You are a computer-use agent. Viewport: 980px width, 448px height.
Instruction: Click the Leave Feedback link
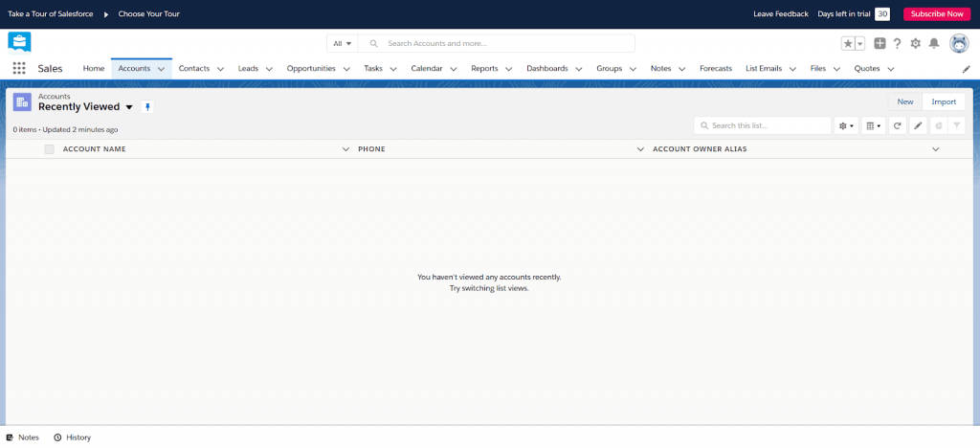point(781,13)
